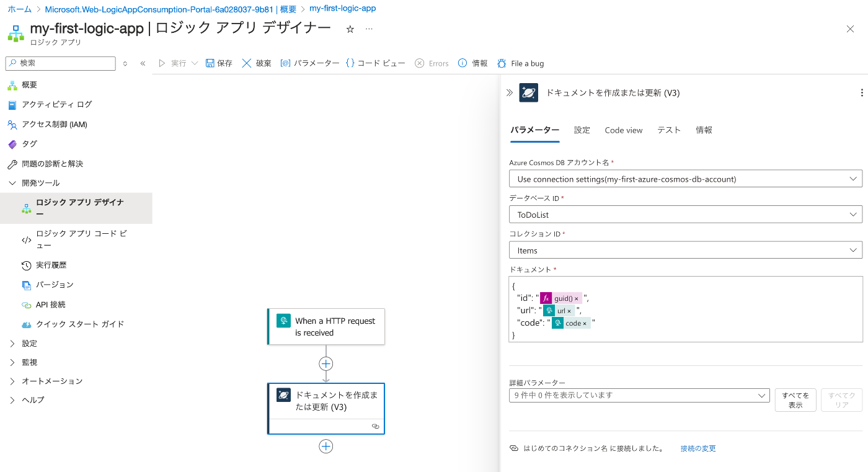Click Cosmos DB icon in panel header
Screen dimensions: 868x472
(x=529, y=92)
